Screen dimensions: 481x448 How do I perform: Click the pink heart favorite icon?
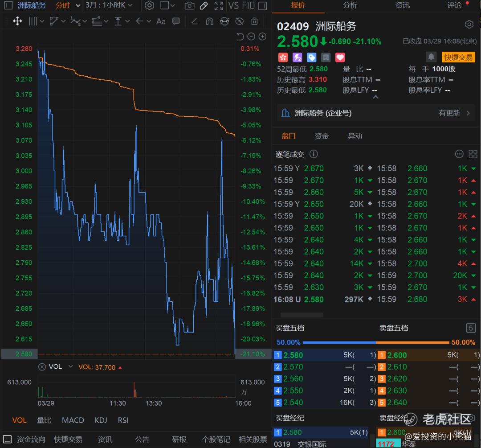(340, 58)
